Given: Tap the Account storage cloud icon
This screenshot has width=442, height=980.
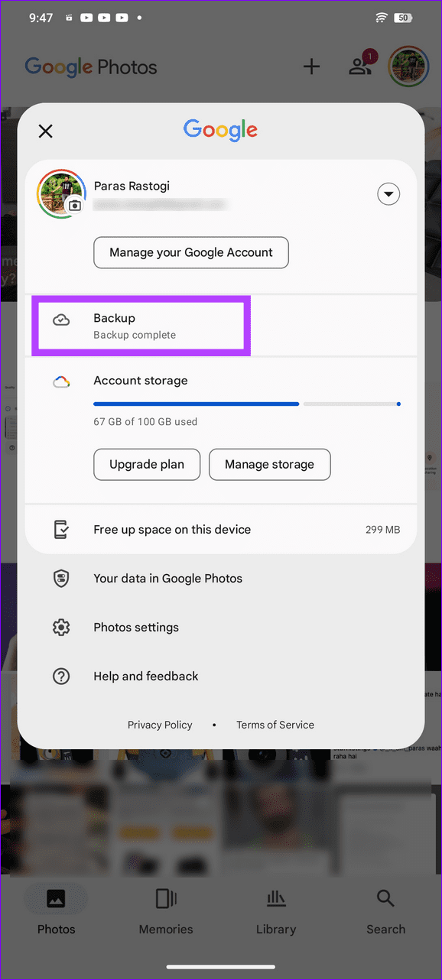Looking at the screenshot, I should pyautogui.click(x=61, y=381).
